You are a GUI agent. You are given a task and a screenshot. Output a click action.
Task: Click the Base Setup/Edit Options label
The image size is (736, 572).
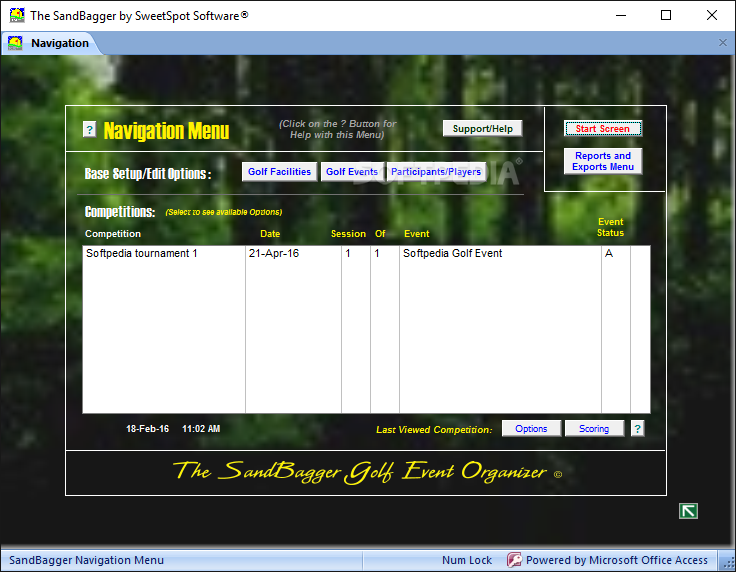(148, 174)
